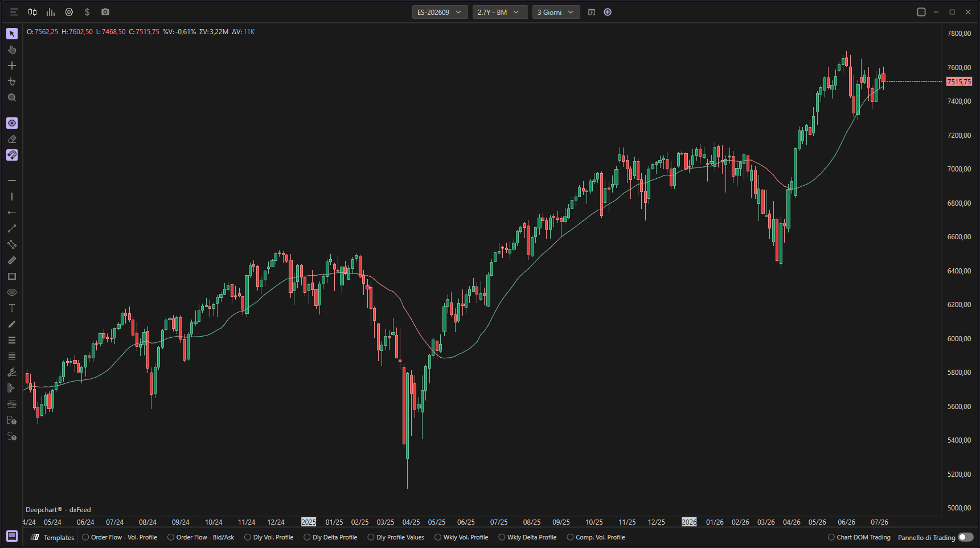This screenshot has width=980, height=548.
Task: Toggle the magnet snap mode
Action: tap(12, 155)
